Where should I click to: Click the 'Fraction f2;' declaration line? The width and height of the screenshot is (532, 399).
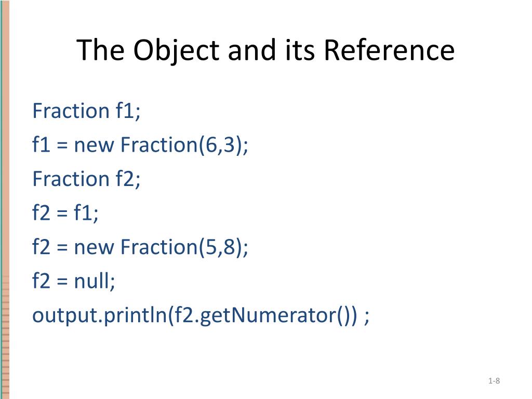(86, 179)
